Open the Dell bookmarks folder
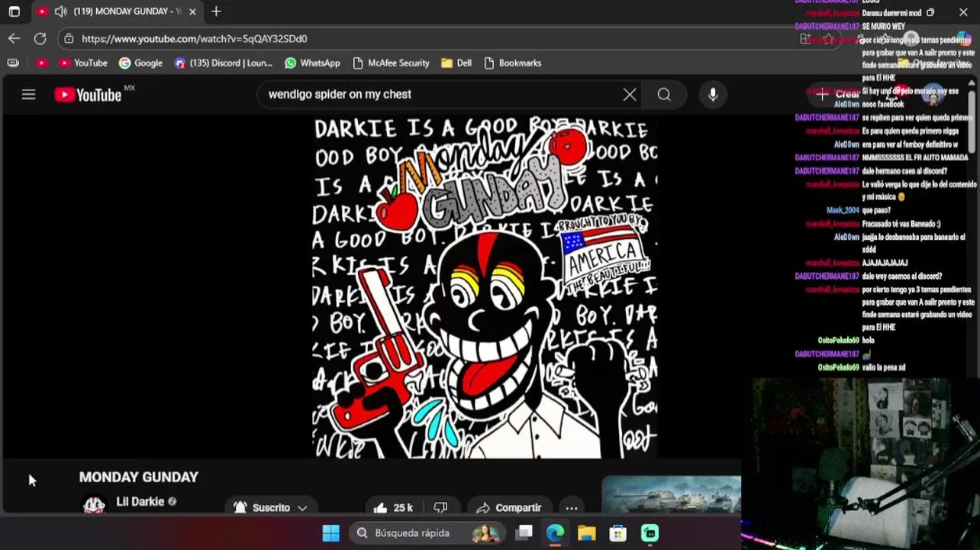 (x=456, y=63)
